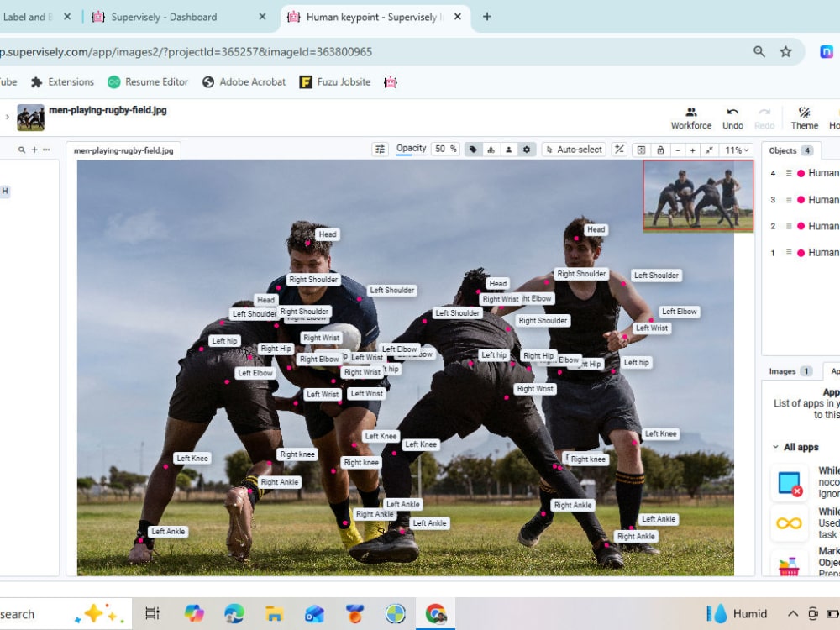Open Fuzu Jobsite bookmark
Image resolution: width=840 pixels, height=630 pixels.
[x=335, y=82]
